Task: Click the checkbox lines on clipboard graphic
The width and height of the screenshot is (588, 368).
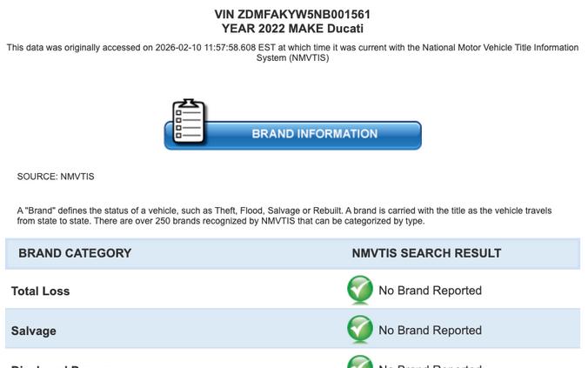Action: click(189, 124)
